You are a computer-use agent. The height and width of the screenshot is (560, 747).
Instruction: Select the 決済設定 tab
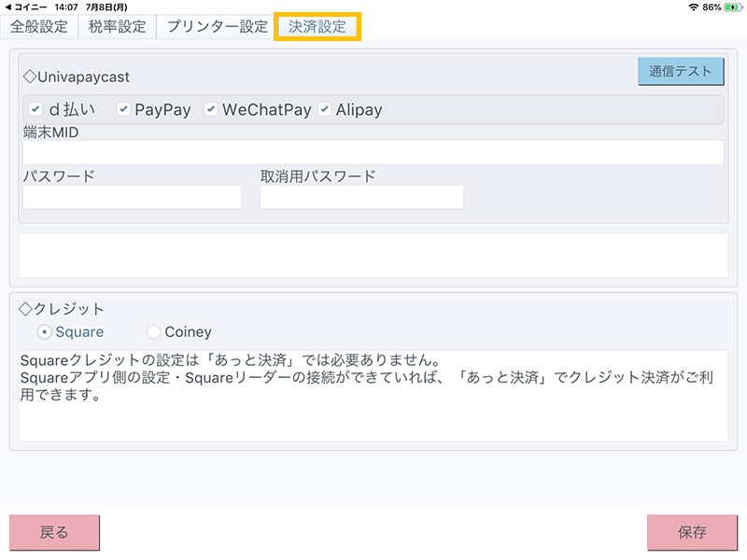click(317, 26)
